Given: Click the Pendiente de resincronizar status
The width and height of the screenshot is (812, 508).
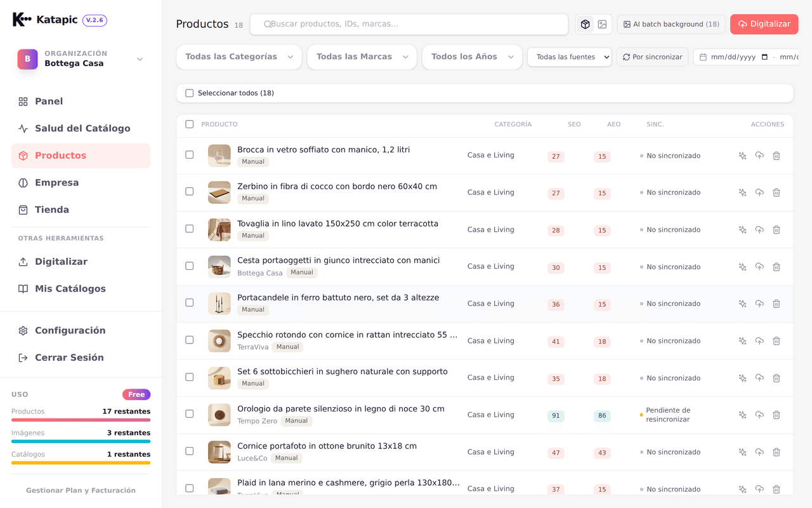Looking at the screenshot, I should 668,415.
